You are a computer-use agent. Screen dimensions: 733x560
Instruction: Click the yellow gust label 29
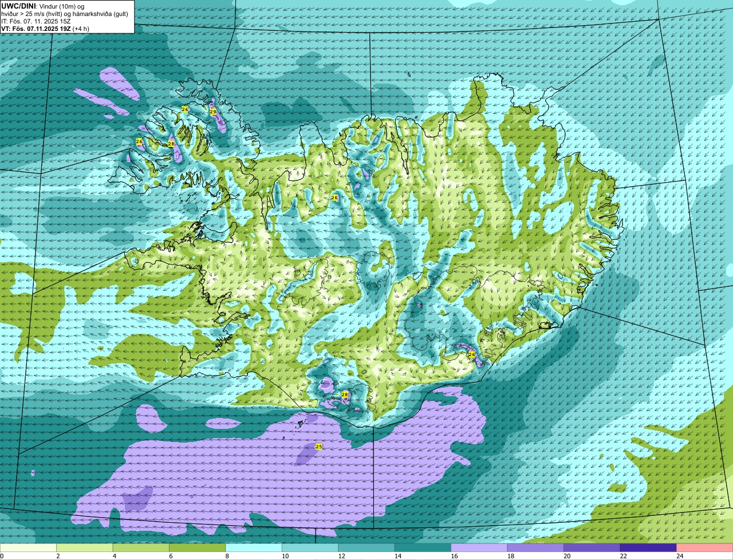[213, 112]
